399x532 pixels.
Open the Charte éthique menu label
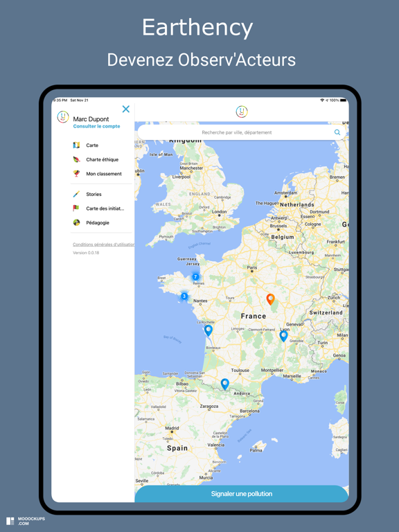(x=103, y=159)
